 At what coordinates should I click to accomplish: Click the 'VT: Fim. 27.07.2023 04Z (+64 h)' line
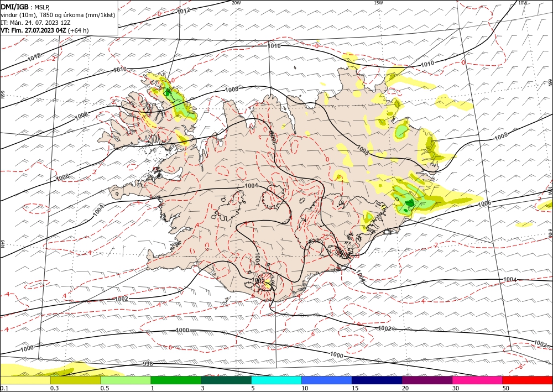point(44,30)
